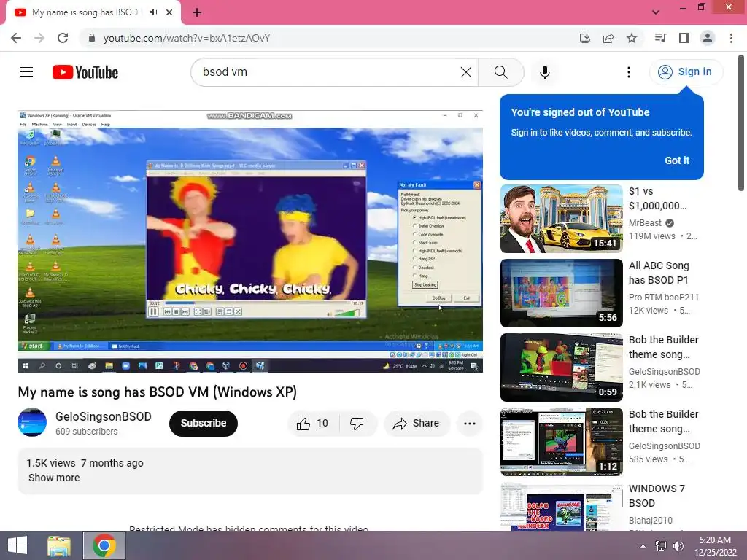Click the '609 subscribers' text
Viewport: 747px width, 560px height.
coord(86,432)
